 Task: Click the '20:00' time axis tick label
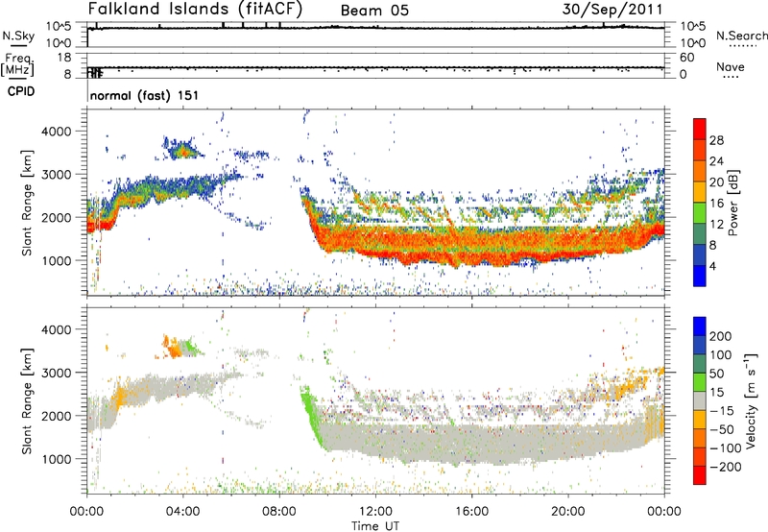(x=567, y=512)
